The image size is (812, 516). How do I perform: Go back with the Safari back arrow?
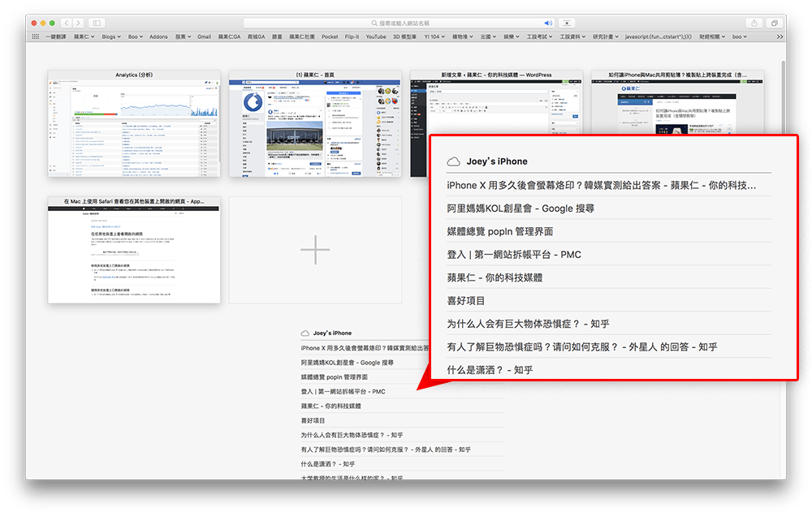[67, 23]
